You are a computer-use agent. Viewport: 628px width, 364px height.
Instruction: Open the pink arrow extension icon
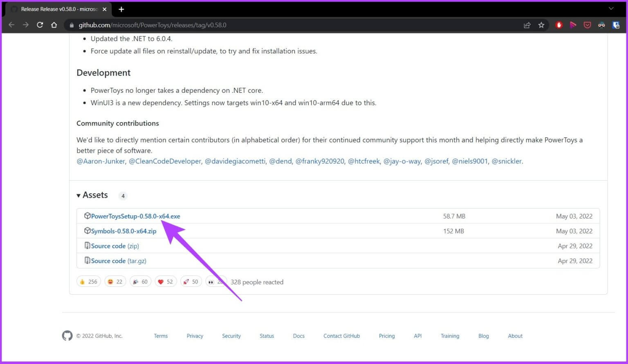point(573,25)
